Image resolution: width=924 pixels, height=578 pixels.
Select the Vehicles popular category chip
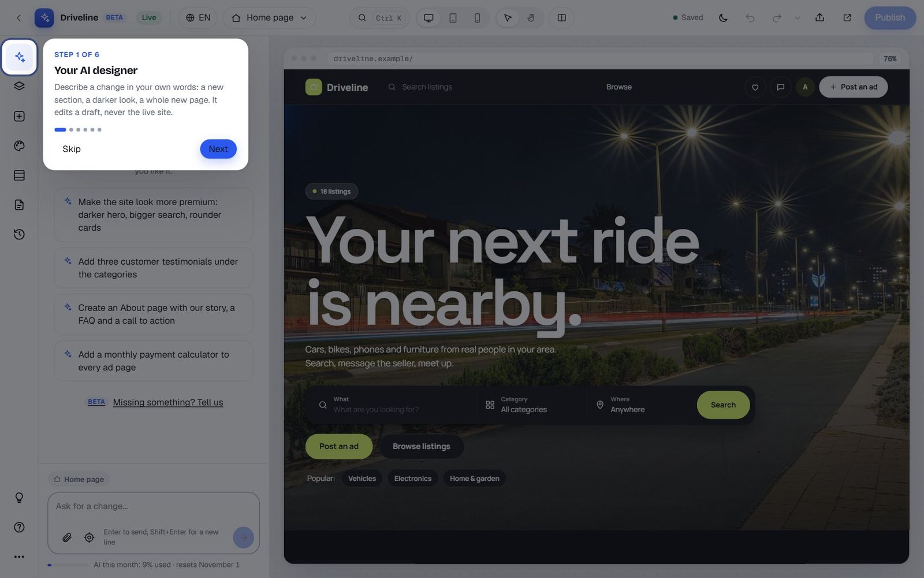(x=362, y=479)
